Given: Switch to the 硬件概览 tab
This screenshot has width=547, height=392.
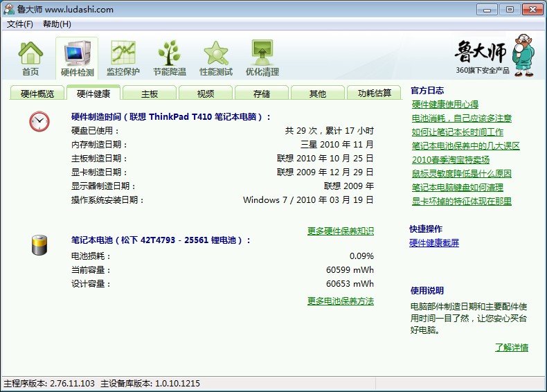Looking at the screenshot, I should (x=37, y=93).
